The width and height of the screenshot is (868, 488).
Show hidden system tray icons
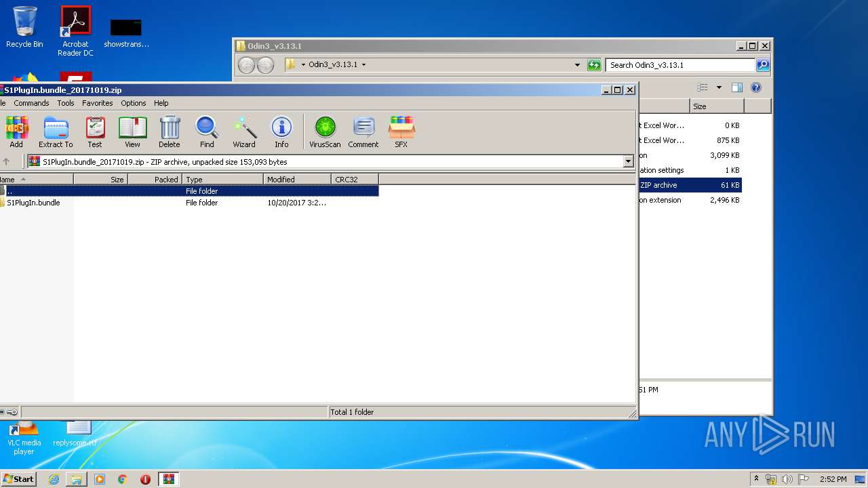[756, 479]
